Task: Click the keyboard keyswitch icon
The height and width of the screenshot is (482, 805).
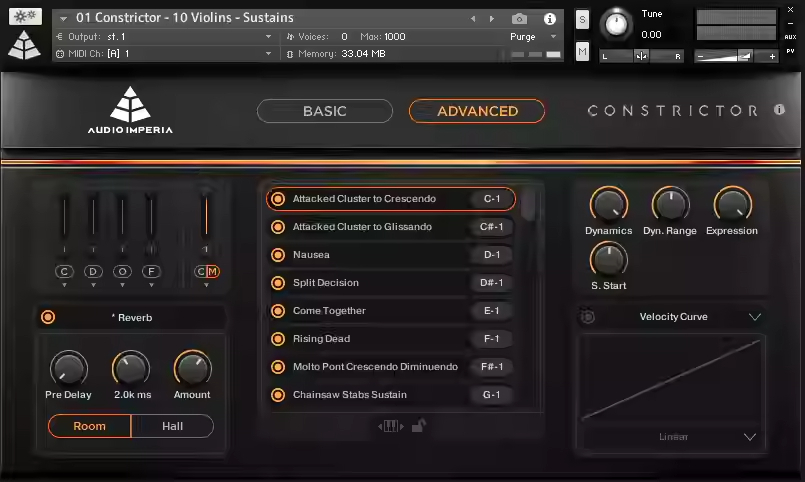Action: [391, 426]
